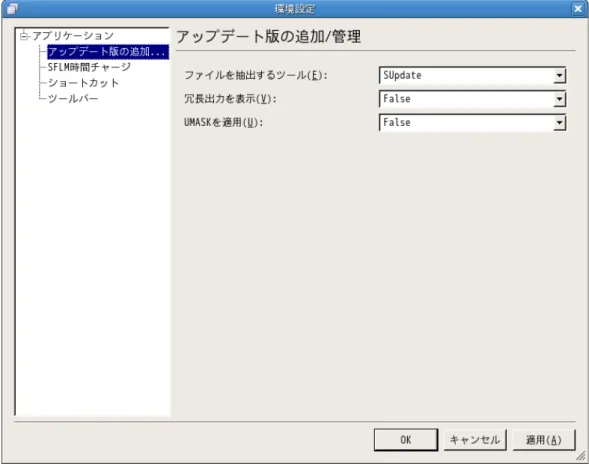
Task: Click the アップデート版の追加/管理 heading
Action: [269, 37]
